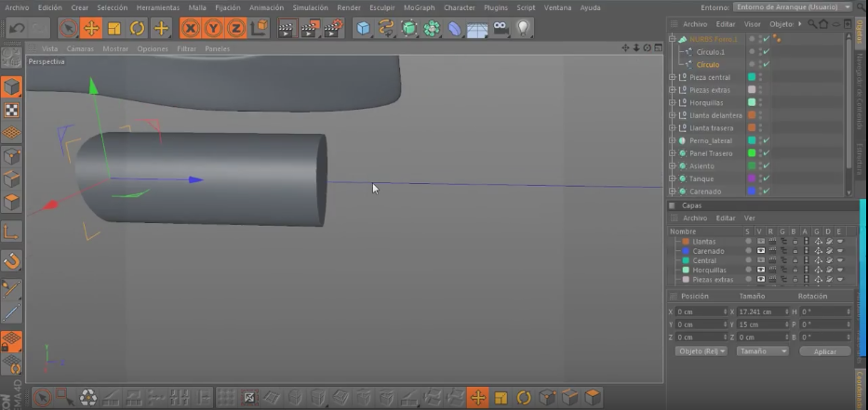Enable texture mode checkerboard icon
The width and height of the screenshot is (868, 410).
point(11,110)
